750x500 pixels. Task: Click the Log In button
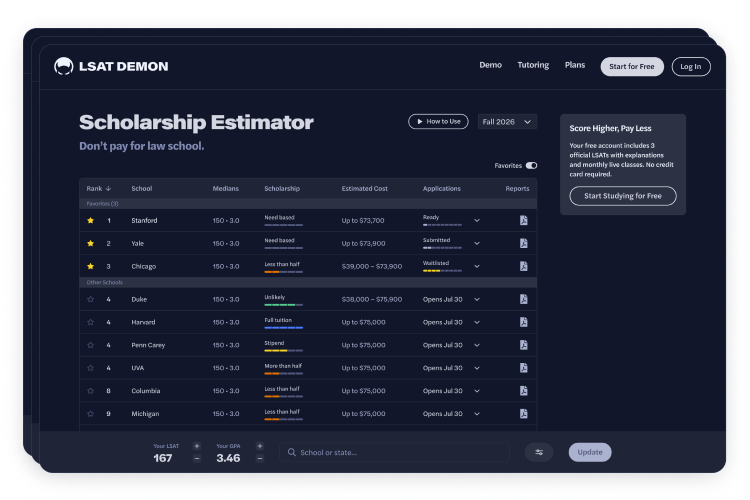coord(691,67)
